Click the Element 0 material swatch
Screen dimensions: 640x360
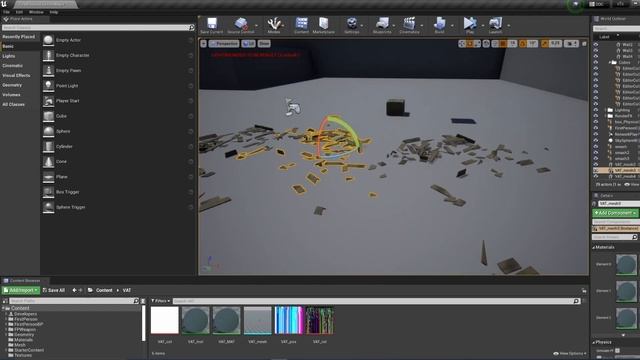click(x=626, y=264)
